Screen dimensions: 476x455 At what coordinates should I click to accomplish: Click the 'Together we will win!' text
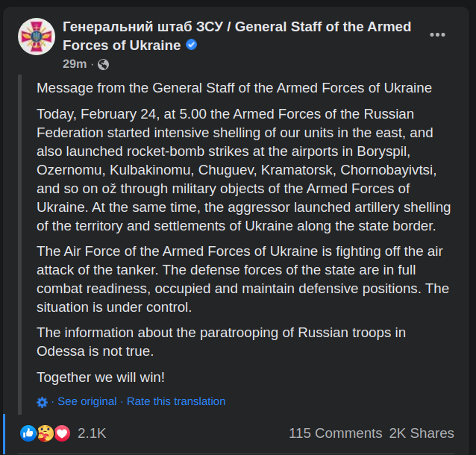coord(101,377)
